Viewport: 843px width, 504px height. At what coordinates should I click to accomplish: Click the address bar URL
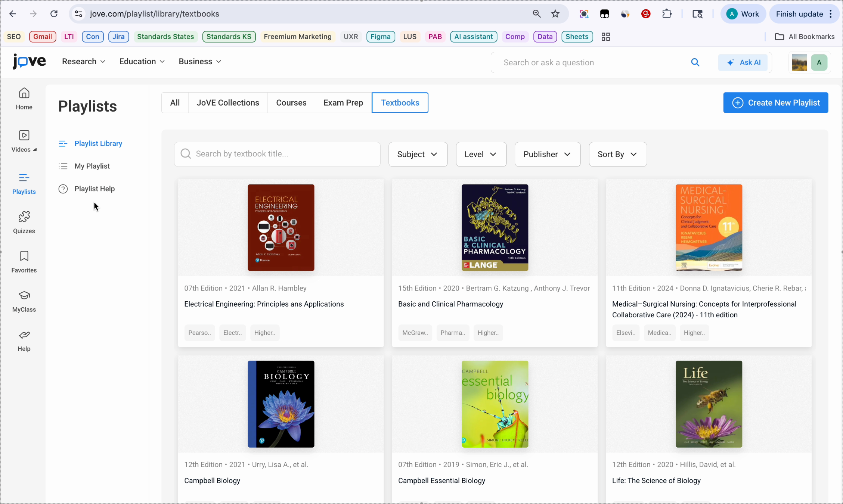pos(155,14)
